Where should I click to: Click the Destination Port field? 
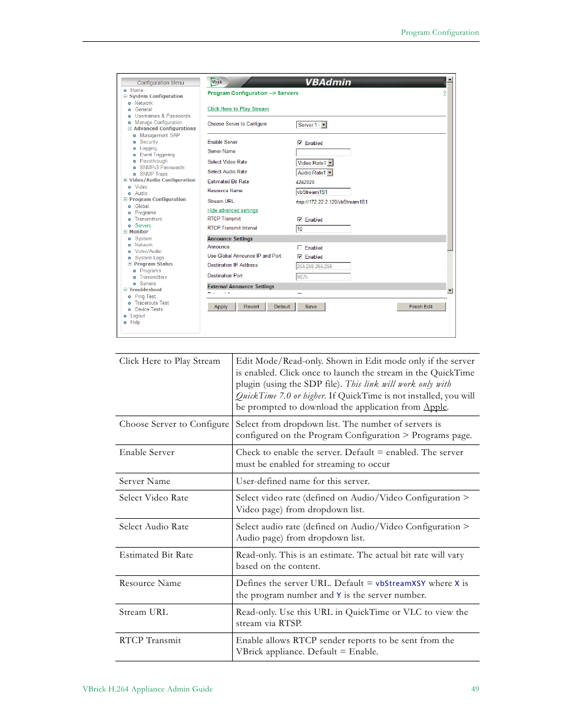[323, 276]
